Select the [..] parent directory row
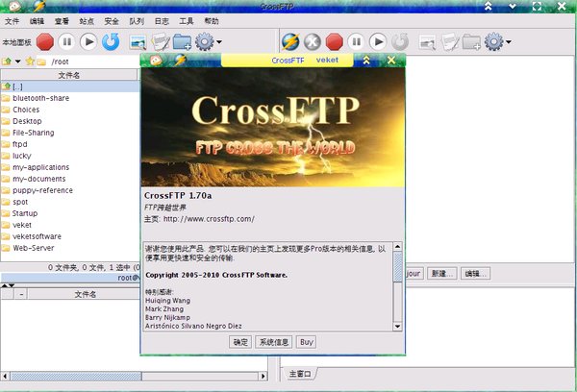This screenshot has height=392, width=577. point(70,86)
